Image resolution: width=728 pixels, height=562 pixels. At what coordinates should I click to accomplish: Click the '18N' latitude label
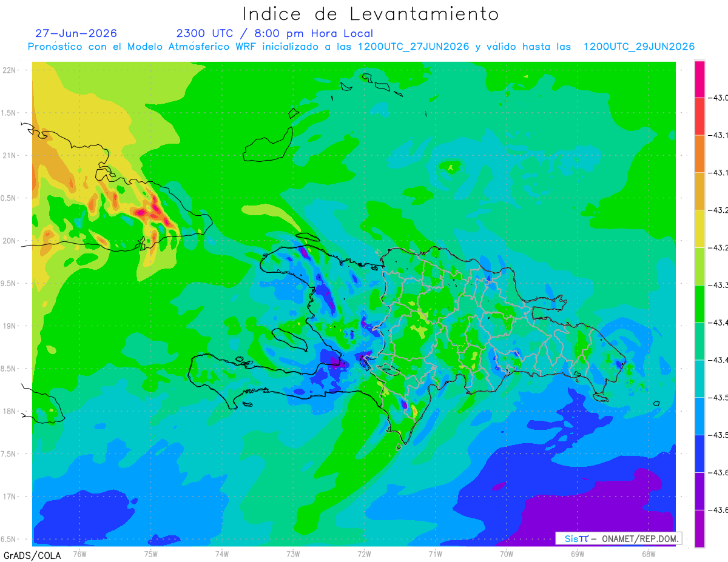tap(10, 411)
